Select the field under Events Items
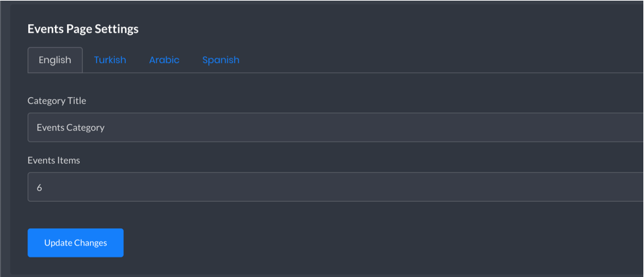This screenshot has height=277, width=644. [335, 187]
